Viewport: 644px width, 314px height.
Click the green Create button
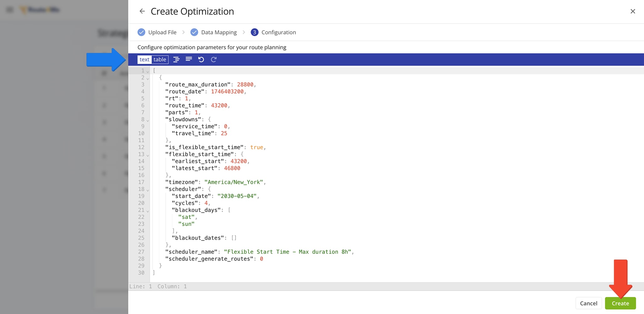coord(620,303)
